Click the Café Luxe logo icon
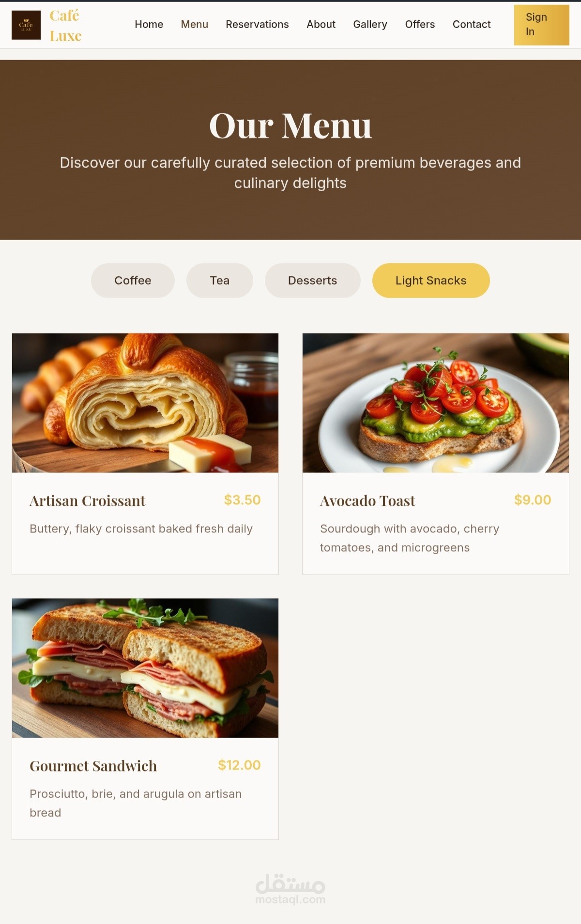Viewport: 581px width, 924px height. pos(26,25)
